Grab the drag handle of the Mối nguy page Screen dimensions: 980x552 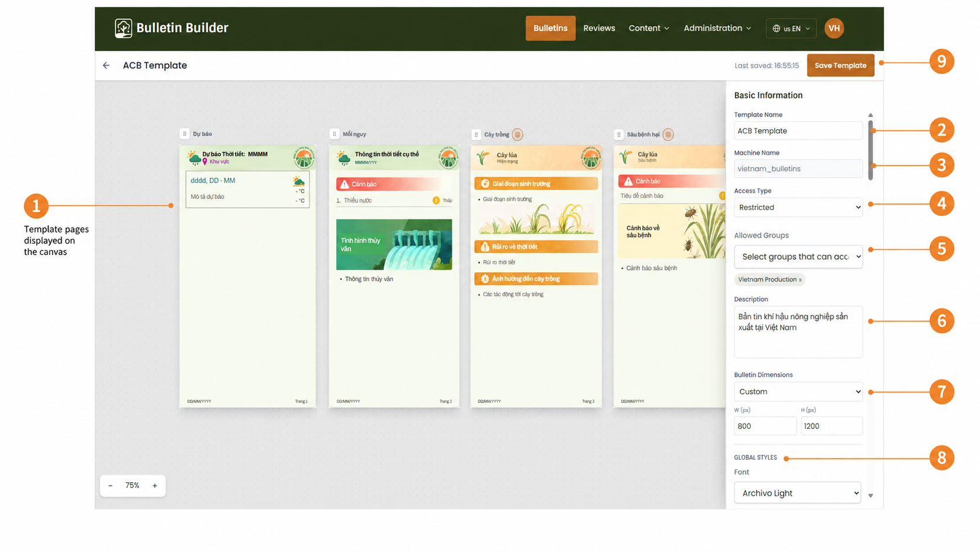tap(335, 134)
